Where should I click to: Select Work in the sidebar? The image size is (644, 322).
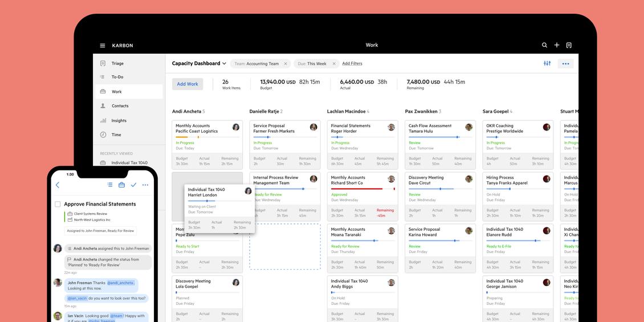click(x=129, y=92)
